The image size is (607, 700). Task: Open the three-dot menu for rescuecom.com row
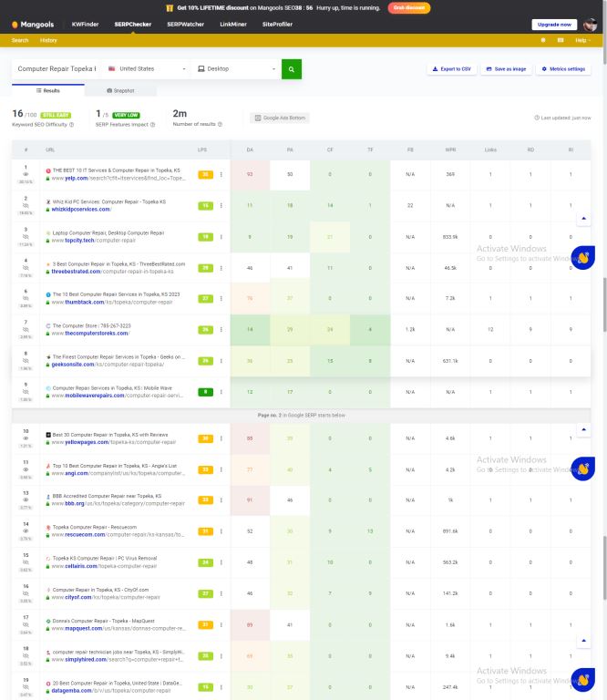(x=221, y=531)
